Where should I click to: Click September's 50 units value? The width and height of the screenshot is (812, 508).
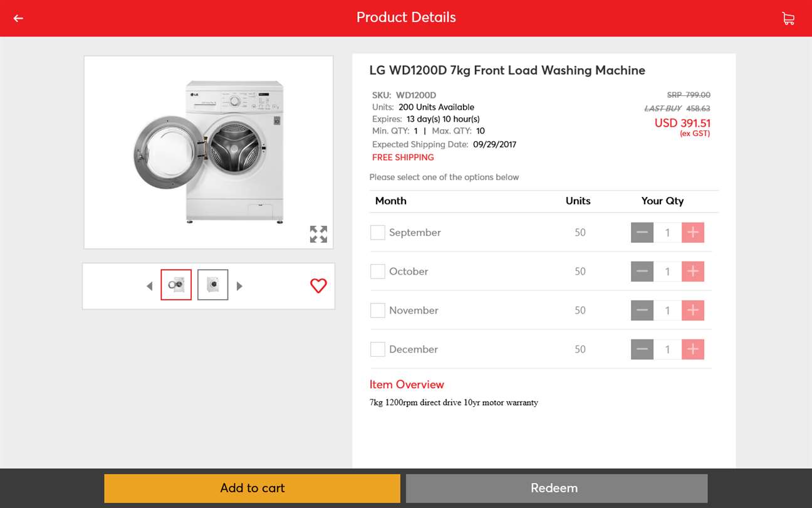(580, 233)
